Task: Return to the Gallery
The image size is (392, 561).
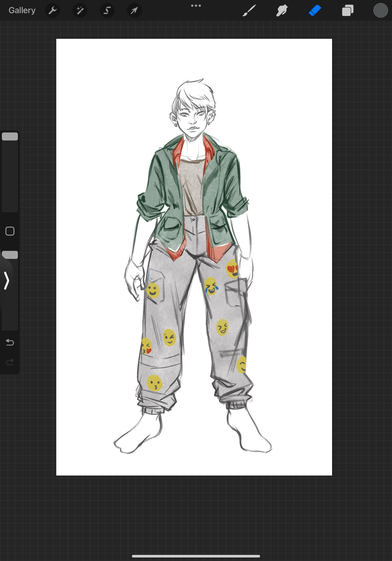Action: coord(22,10)
